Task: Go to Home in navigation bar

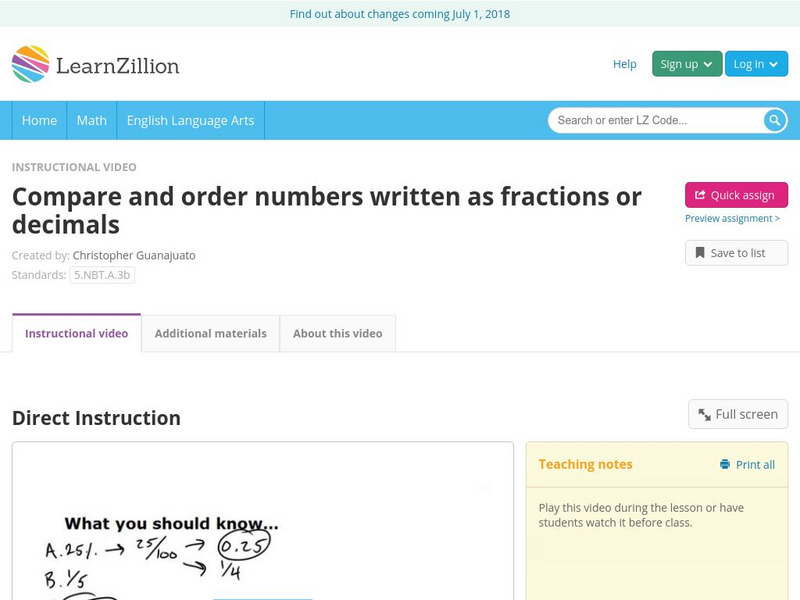Action: tap(39, 120)
